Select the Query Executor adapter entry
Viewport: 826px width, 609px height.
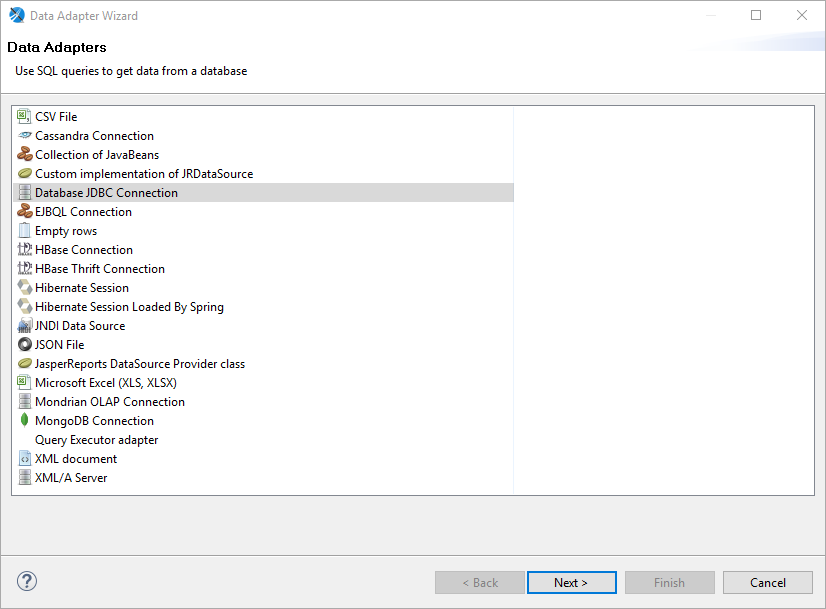(96, 440)
